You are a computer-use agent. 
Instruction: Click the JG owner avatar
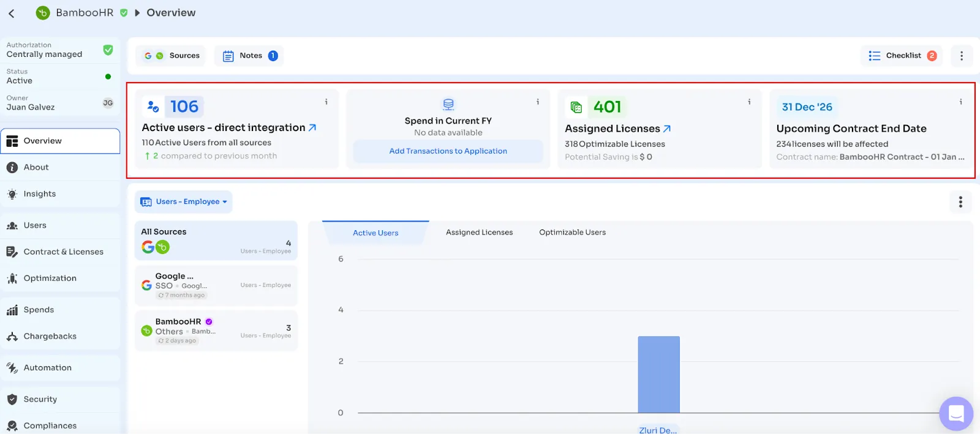[x=108, y=103]
